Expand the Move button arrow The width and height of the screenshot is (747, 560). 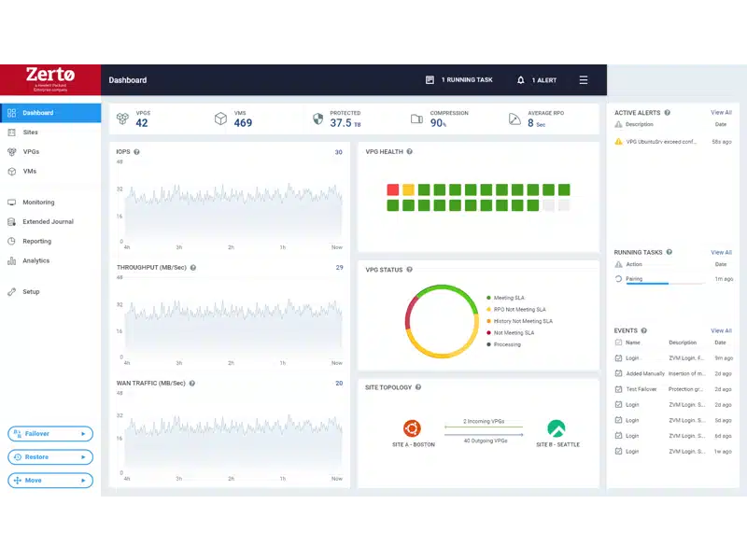(84, 481)
